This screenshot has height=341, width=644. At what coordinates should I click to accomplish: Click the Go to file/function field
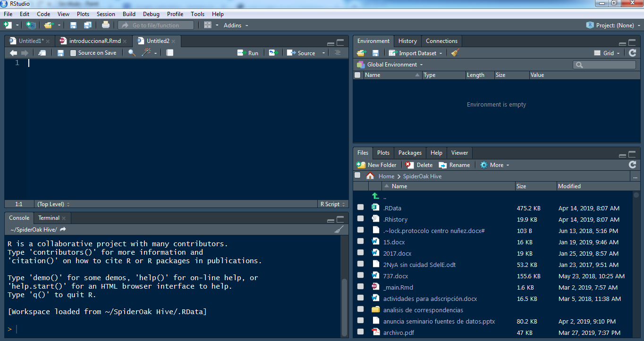(x=156, y=25)
